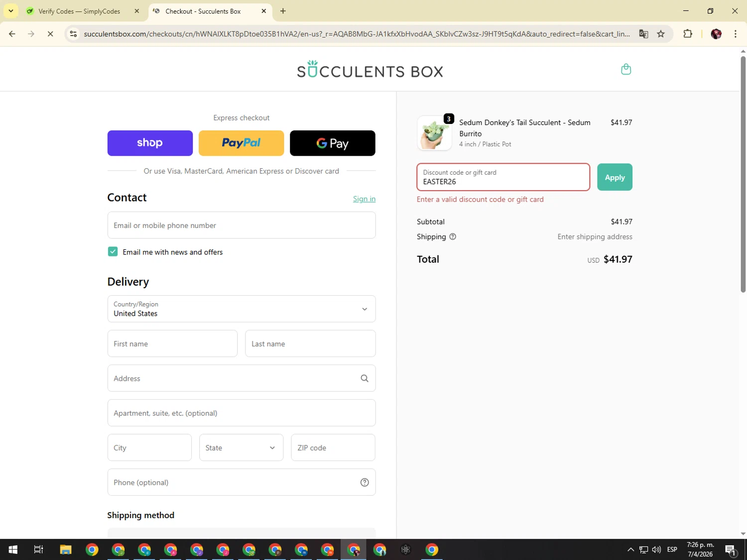Screen dimensions: 747x560
Task: Open the Country/Region dropdown
Action: 242,309
